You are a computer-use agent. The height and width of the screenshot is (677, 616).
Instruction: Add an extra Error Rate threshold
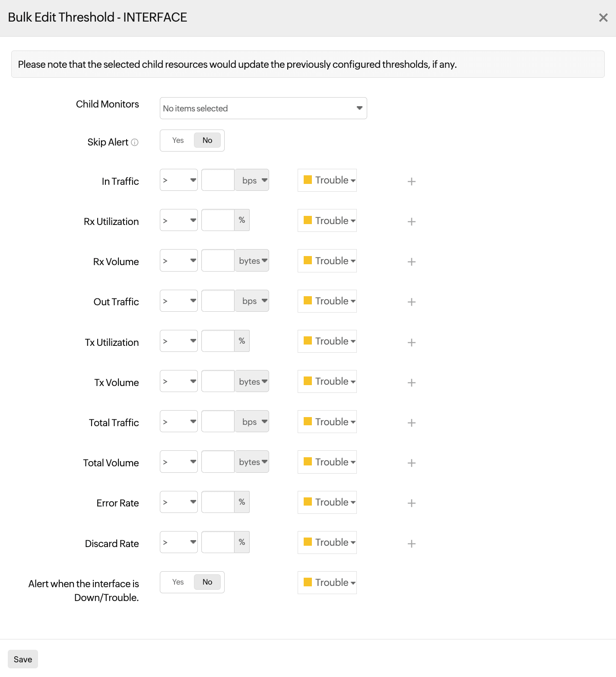pos(411,503)
